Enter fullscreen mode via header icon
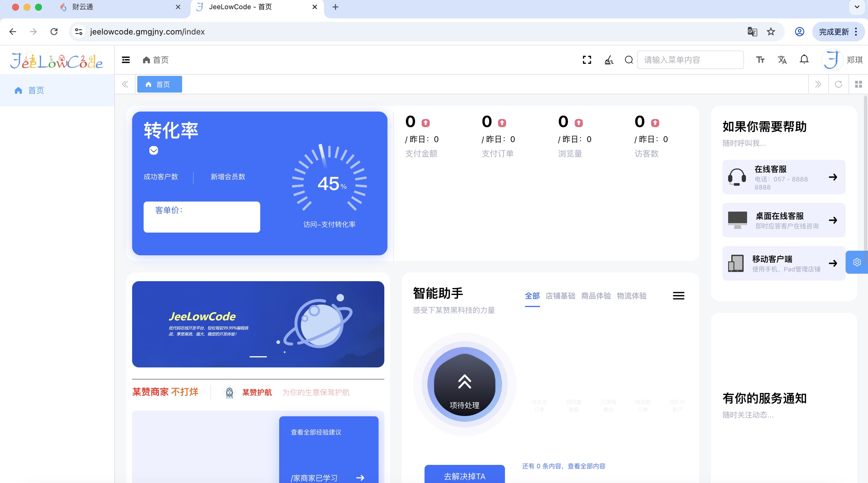The width and height of the screenshot is (868, 483). point(587,60)
